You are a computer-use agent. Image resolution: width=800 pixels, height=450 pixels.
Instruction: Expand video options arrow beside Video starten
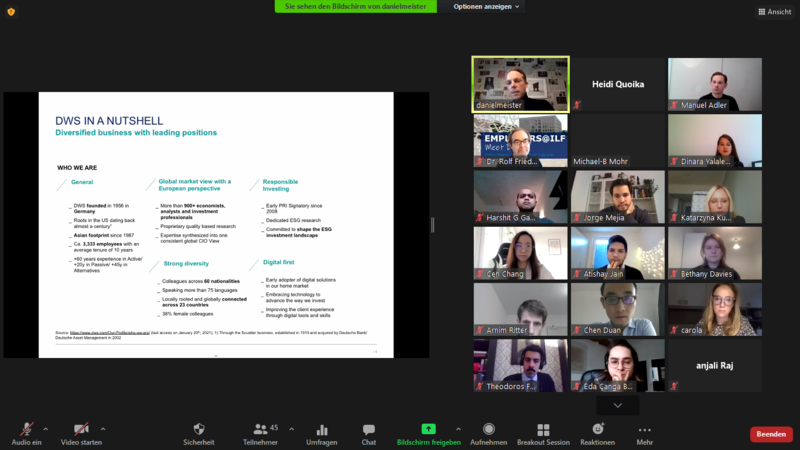tap(103, 429)
